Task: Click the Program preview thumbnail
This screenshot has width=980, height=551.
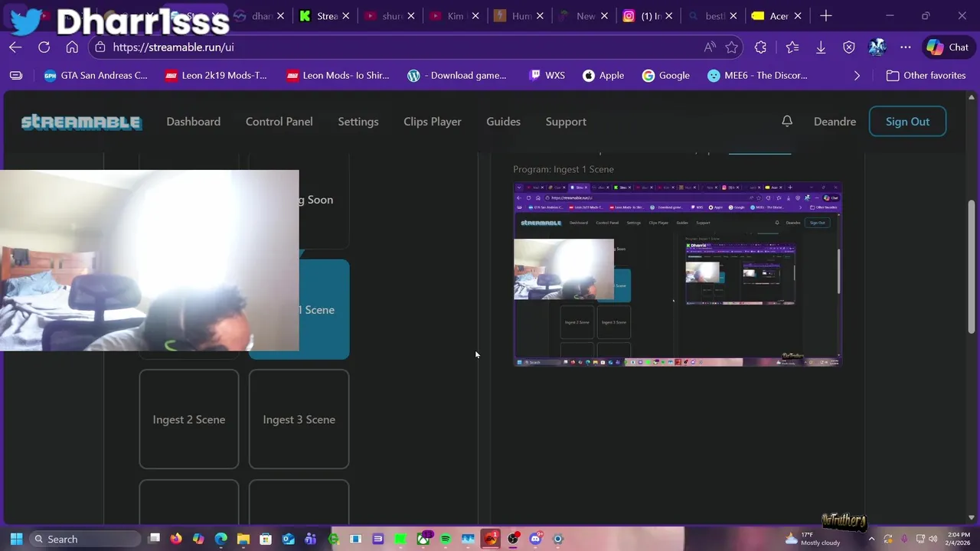Action: tap(678, 274)
